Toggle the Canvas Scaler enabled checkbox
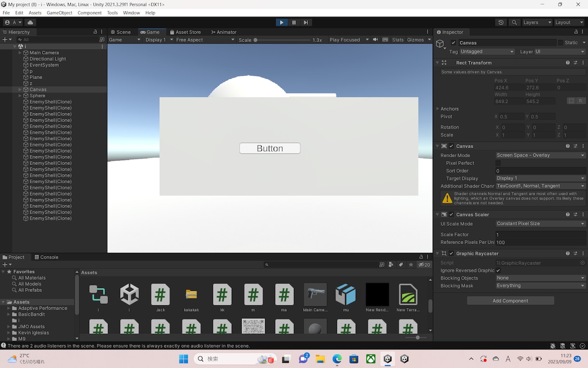 (452, 215)
